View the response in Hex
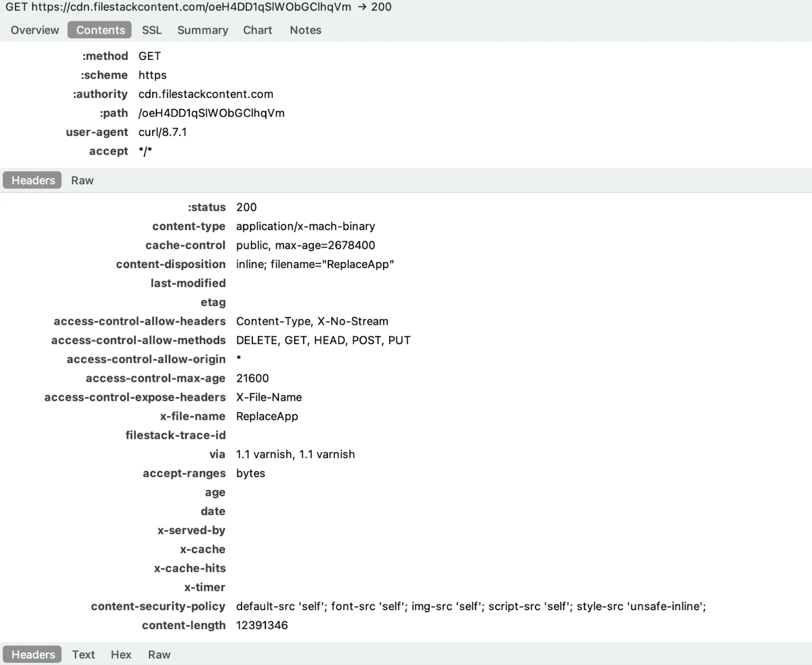Viewport: 812px width, 665px height. coord(121,654)
